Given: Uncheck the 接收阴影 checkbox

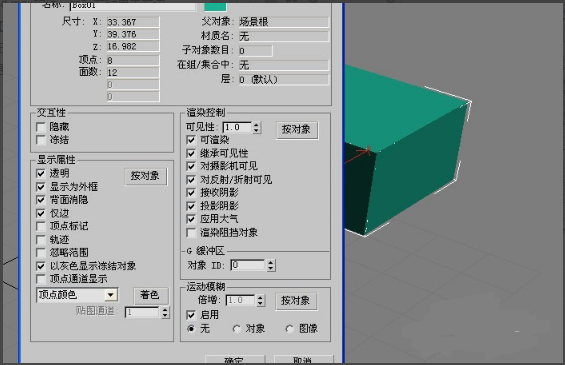Looking at the screenshot, I should 191,193.
